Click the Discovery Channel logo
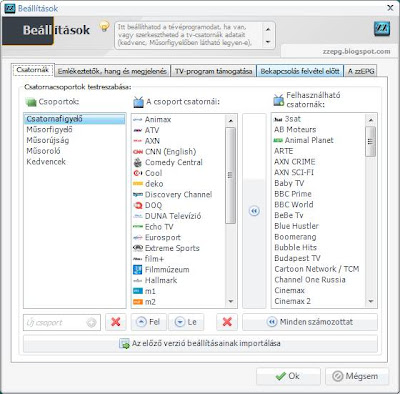 [x=138, y=194]
